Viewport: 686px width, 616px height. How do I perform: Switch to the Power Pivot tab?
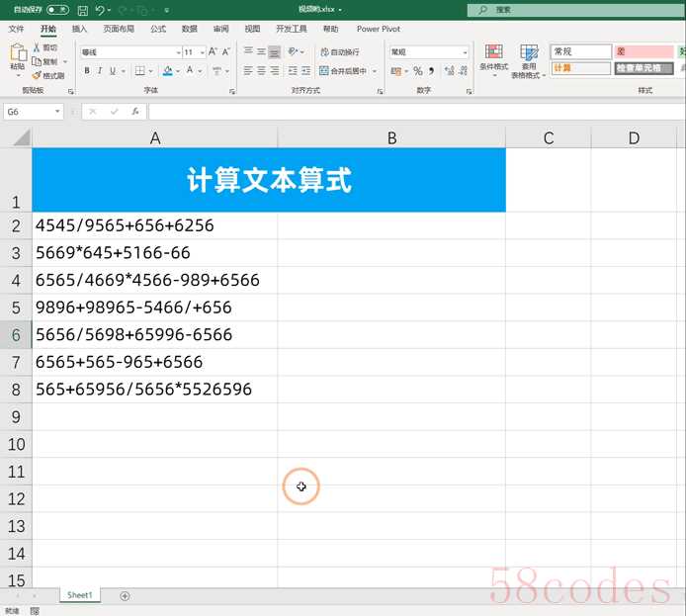(x=378, y=30)
